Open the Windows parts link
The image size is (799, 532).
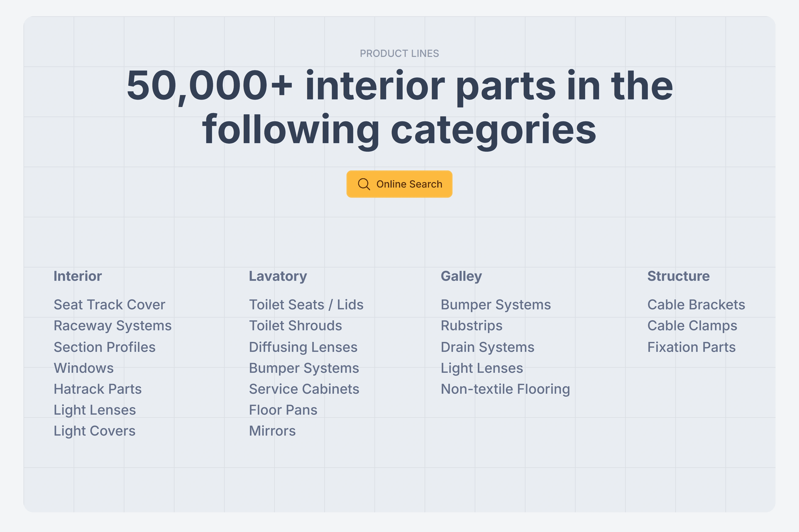(84, 368)
